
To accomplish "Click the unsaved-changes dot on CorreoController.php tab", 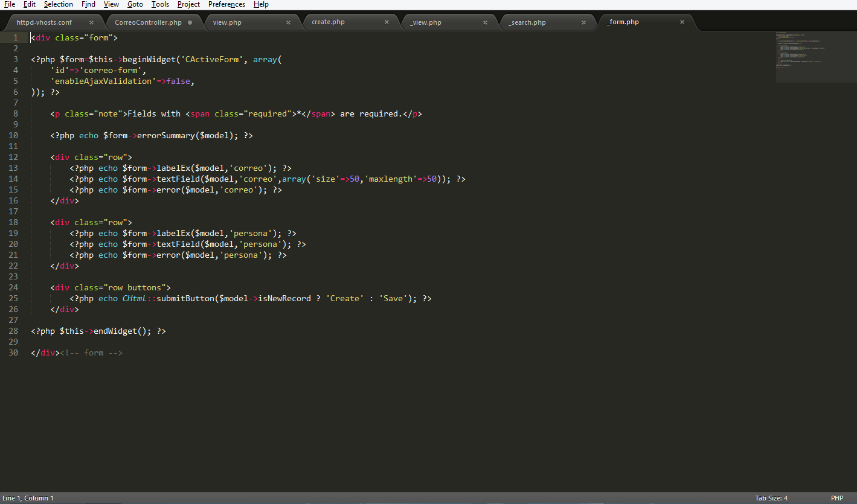I will tap(191, 22).
